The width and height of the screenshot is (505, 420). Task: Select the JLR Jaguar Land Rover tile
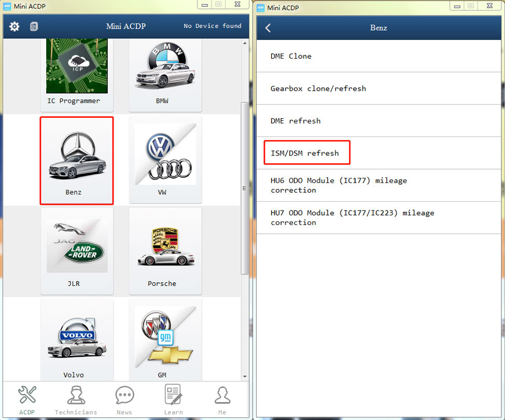click(x=77, y=251)
